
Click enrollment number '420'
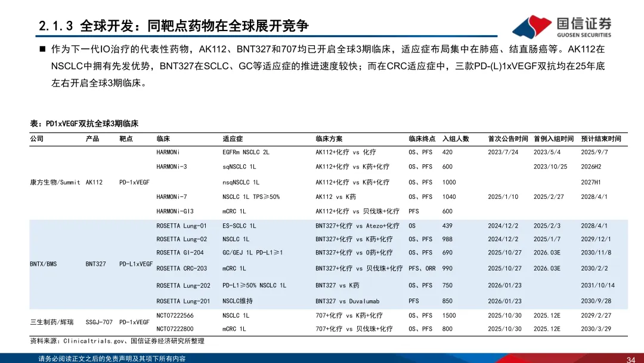pos(447,152)
